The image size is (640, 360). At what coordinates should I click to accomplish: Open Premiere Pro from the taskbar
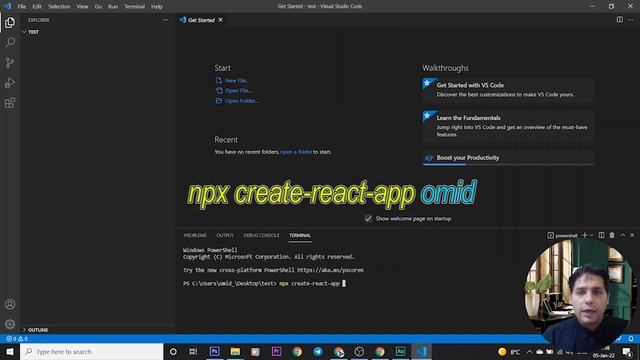[276, 351]
